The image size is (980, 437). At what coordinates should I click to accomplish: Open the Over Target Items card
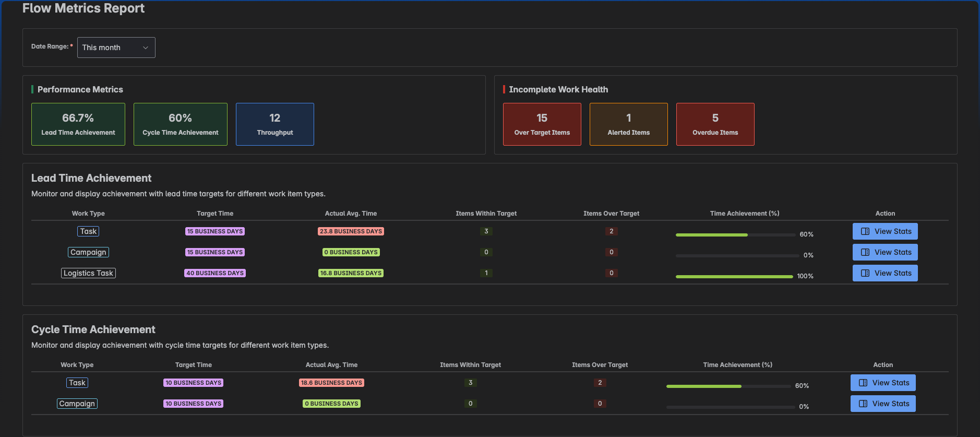click(x=542, y=124)
